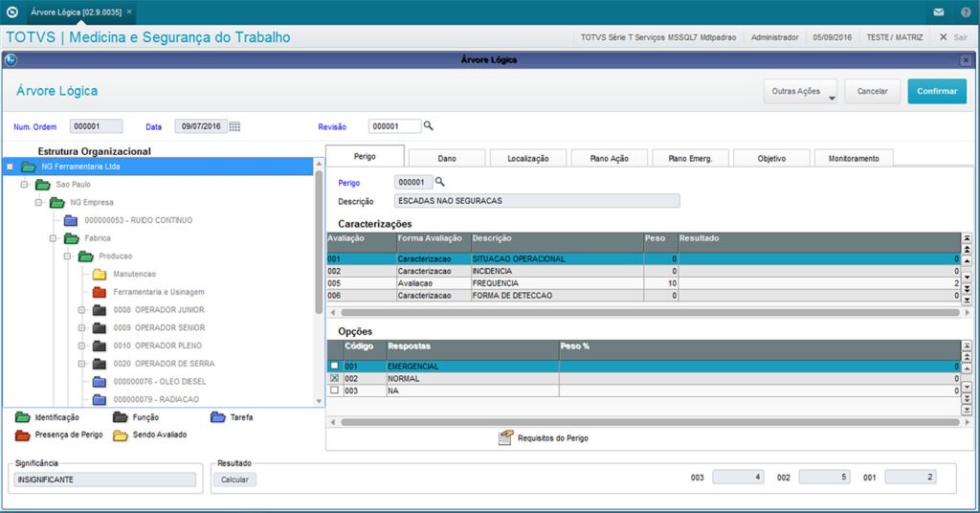Click the Confirmar button
The height and width of the screenshot is (513, 980).
937,91
